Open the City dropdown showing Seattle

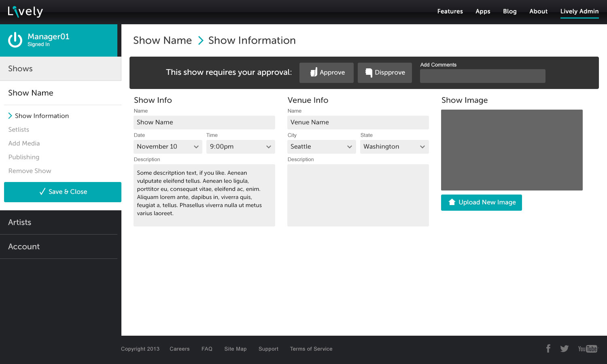click(x=322, y=147)
